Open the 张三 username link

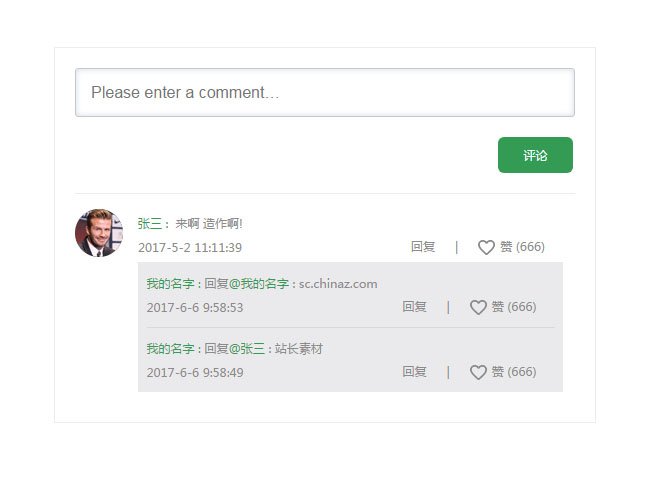tap(149, 224)
